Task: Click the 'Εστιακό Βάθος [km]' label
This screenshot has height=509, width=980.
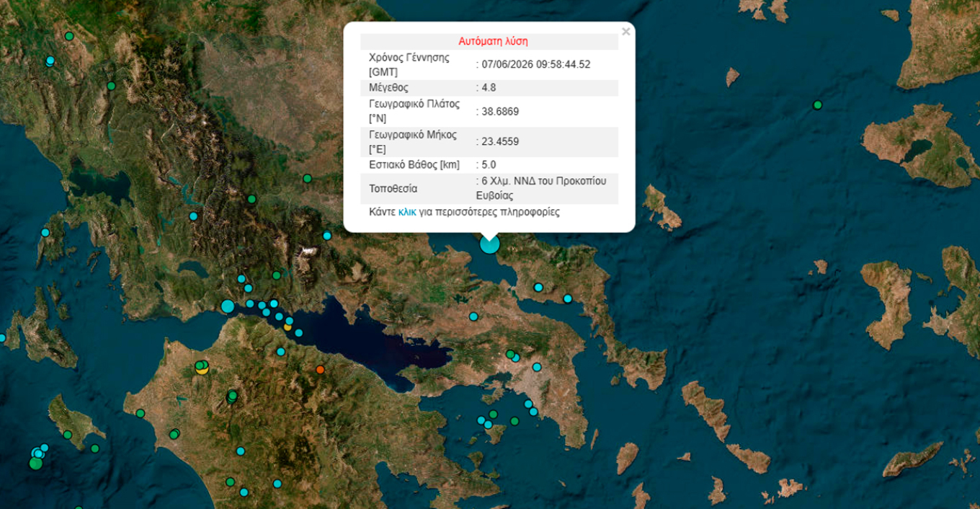Action: pyautogui.click(x=414, y=165)
